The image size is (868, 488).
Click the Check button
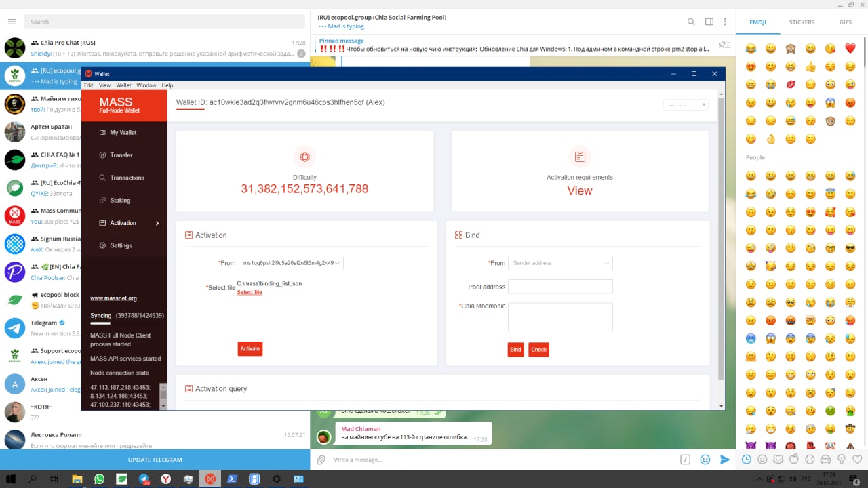(538, 350)
